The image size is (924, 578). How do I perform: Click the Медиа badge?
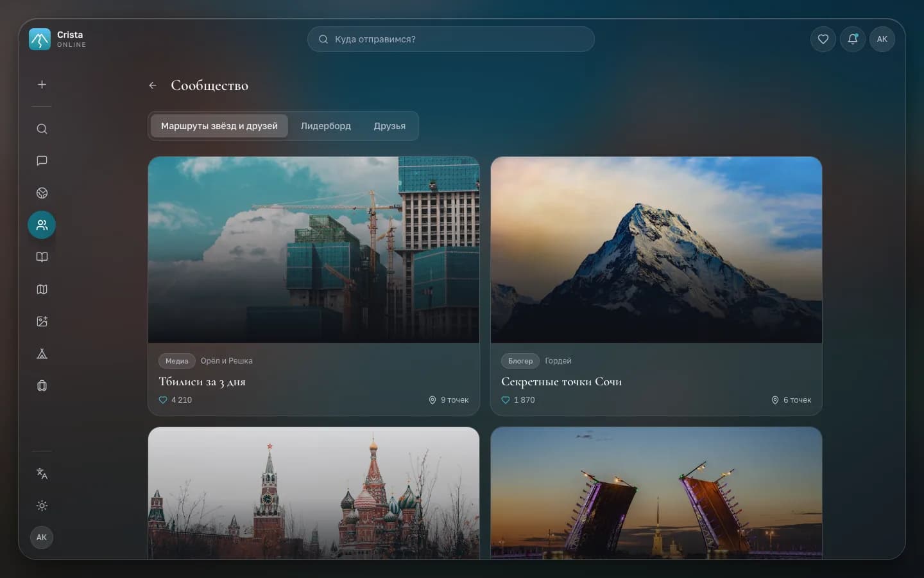pyautogui.click(x=177, y=361)
